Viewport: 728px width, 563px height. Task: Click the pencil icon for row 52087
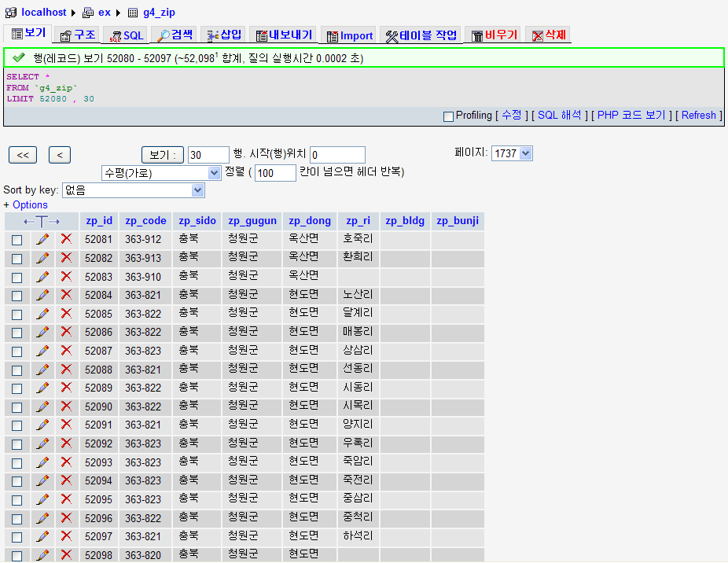pos(42,351)
